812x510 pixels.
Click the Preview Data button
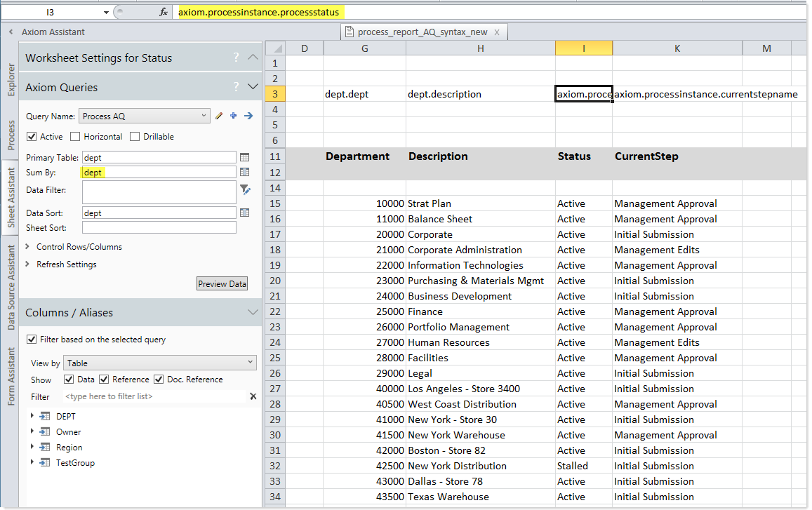tap(222, 284)
